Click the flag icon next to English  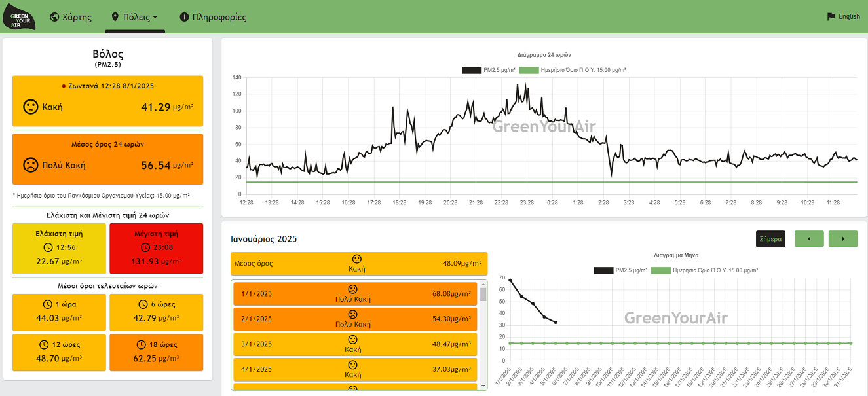coord(831,17)
